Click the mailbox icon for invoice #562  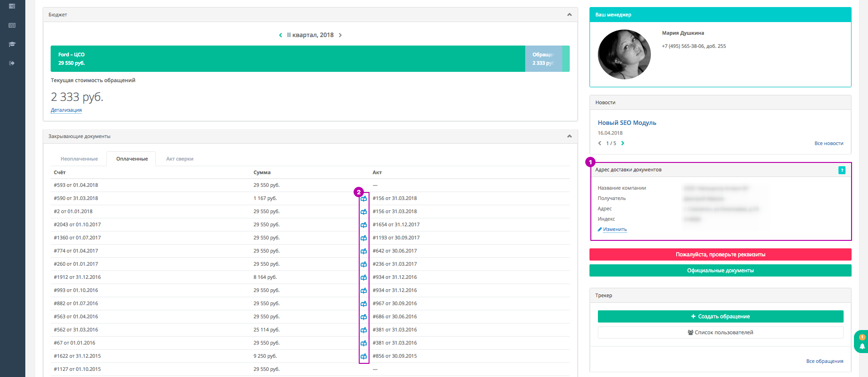[x=363, y=330]
